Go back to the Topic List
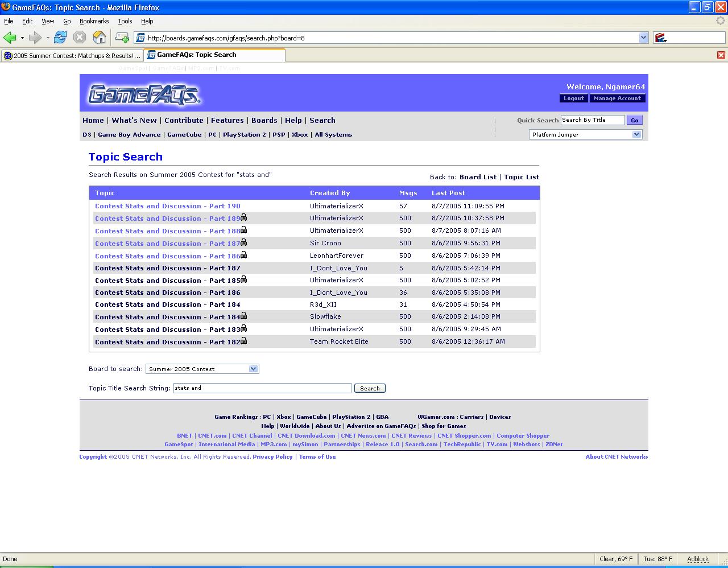 point(522,177)
